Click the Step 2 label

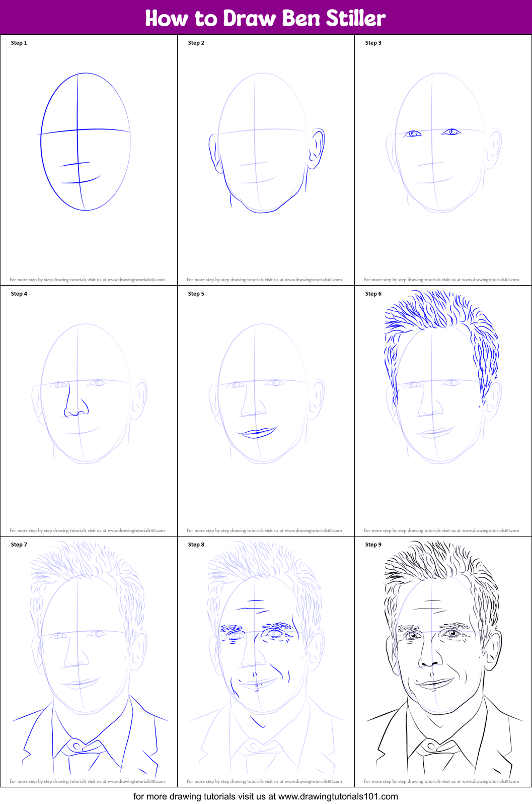(196, 43)
